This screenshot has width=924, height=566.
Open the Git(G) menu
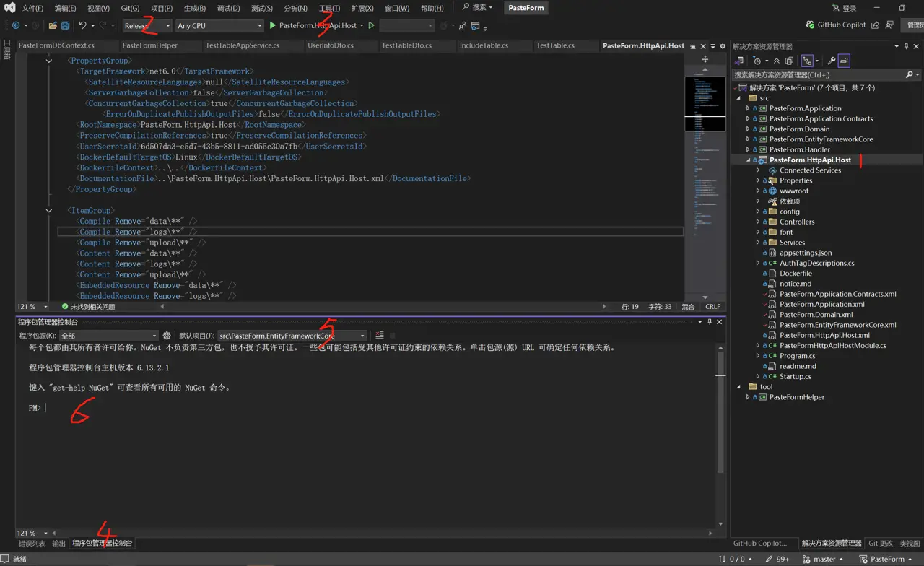(x=130, y=8)
